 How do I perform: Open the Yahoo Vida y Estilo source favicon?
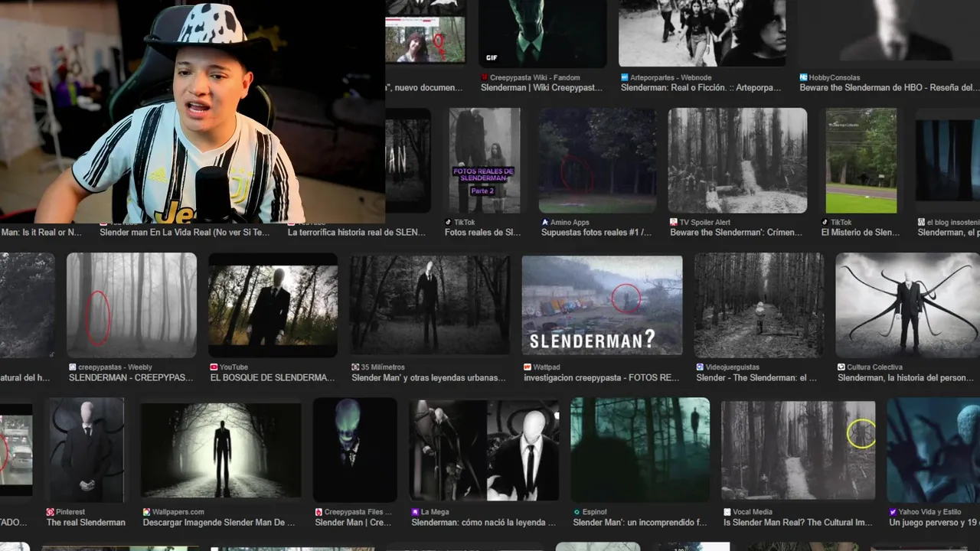(893, 512)
